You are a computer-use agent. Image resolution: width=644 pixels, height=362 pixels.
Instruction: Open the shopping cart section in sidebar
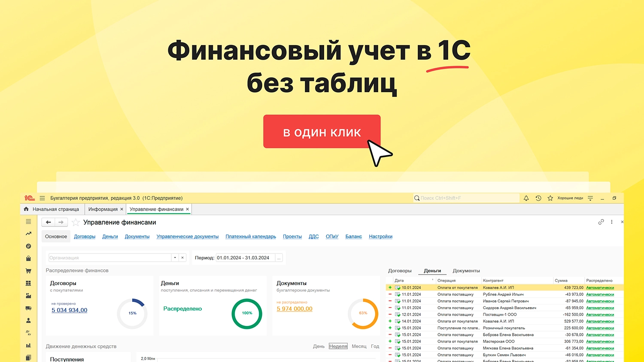pos(28,271)
